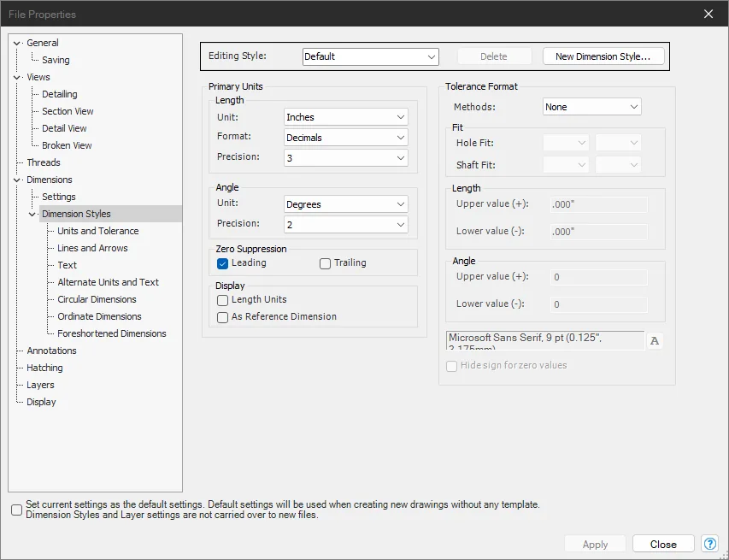Open the Length Unit dropdown showing Inches
This screenshot has height=560, width=729.
[346, 117]
